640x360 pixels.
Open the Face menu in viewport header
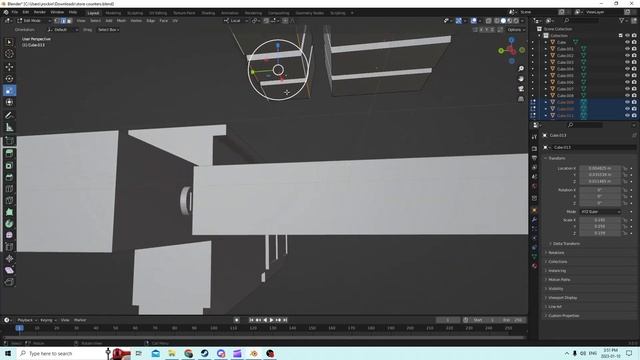pyautogui.click(x=163, y=20)
